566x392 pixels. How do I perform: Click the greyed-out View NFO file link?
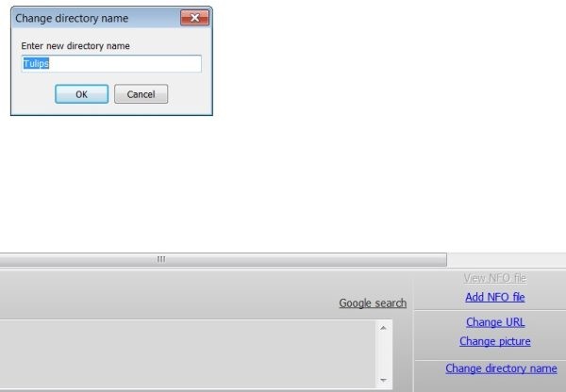coord(495,278)
